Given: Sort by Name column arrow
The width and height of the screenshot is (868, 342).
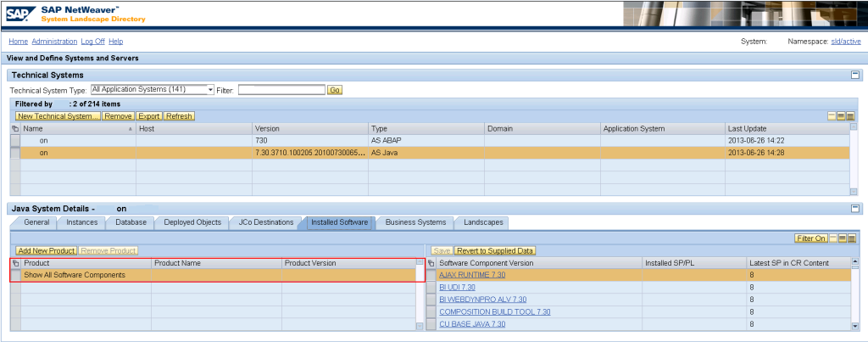Looking at the screenshot, I should (130, 129).
